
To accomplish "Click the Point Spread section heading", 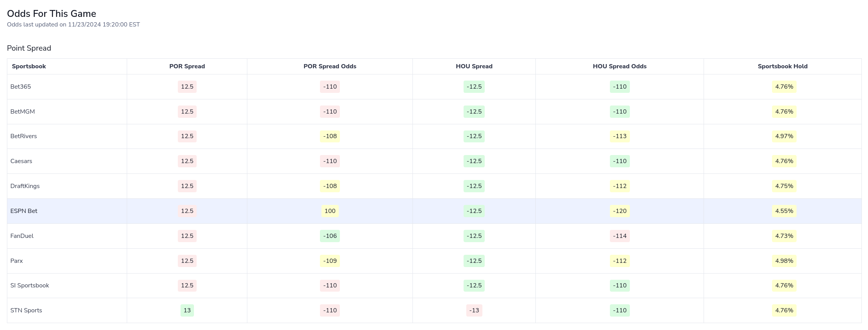I will (29, 48).
